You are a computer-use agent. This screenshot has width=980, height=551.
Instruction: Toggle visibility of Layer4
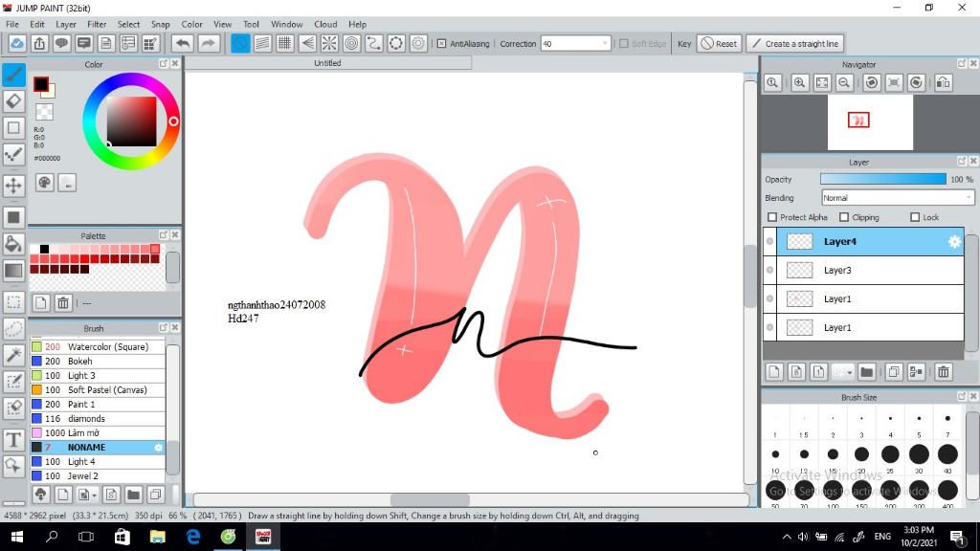coord(770,242)
